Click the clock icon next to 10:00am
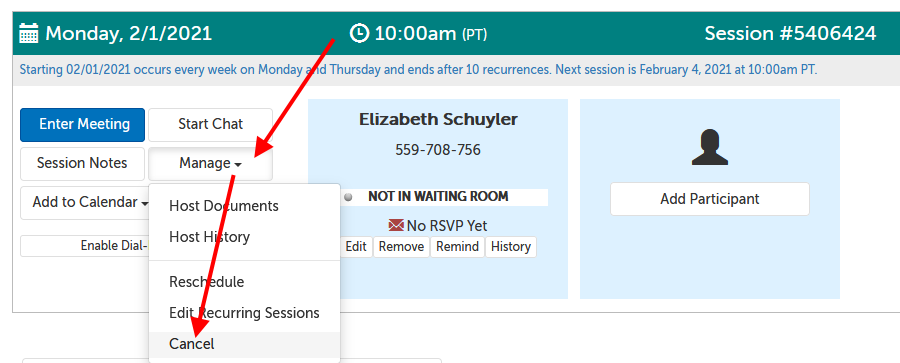The height and width of the screenshot is (363, 900). pos(359,33)
